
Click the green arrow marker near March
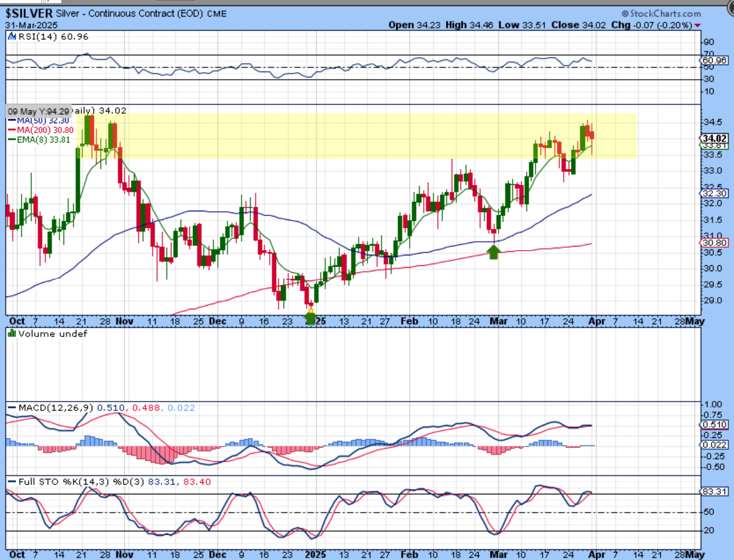494,252
